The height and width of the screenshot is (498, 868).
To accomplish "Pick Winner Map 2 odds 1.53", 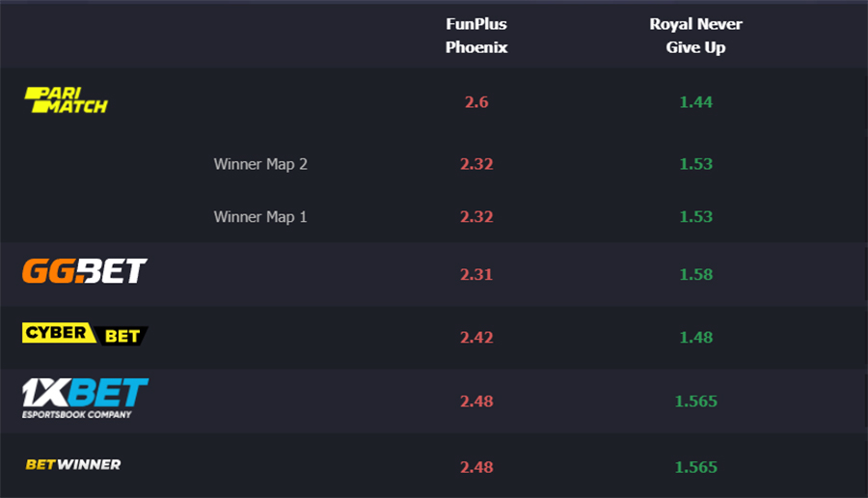I will coord(695,164).
